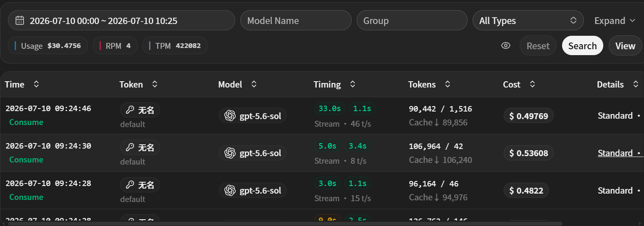Image resolution: width=644 pixels, height=226 pixels.
Task: Sort by the Timing column arrows
Action: (352, 84)
